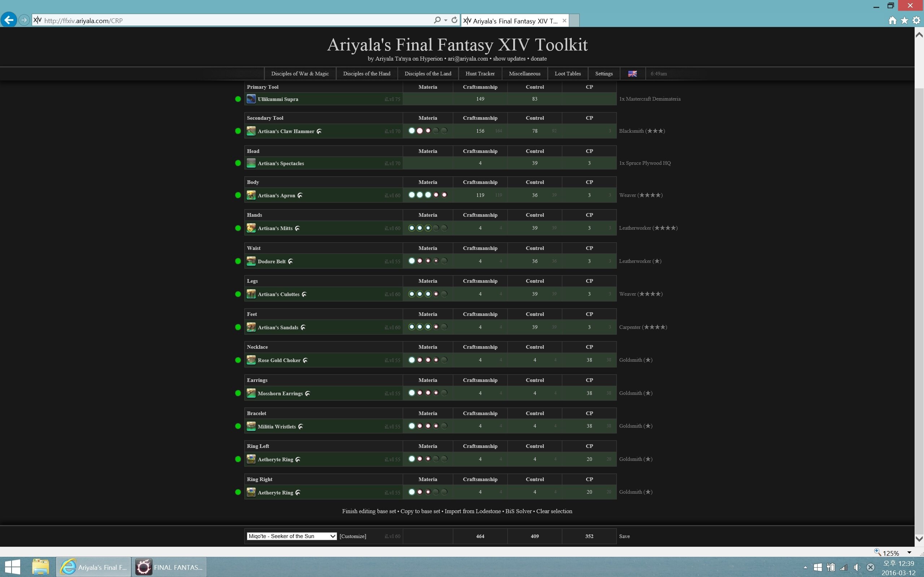Click the browser refresh icon
The width and height of the screenshot is (924, 577).
(454, 20)
